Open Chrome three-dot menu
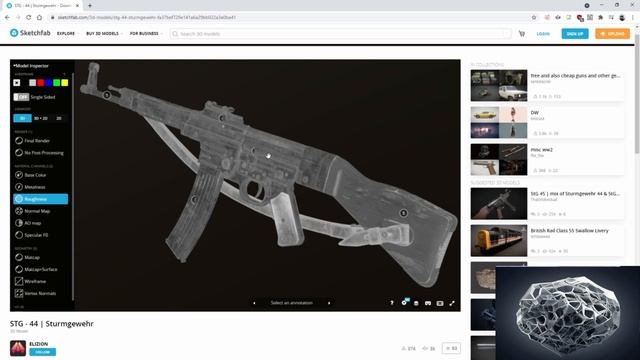The height and width of the screenshot is (360, 640). pyautogui.click(x=633, y=18)
